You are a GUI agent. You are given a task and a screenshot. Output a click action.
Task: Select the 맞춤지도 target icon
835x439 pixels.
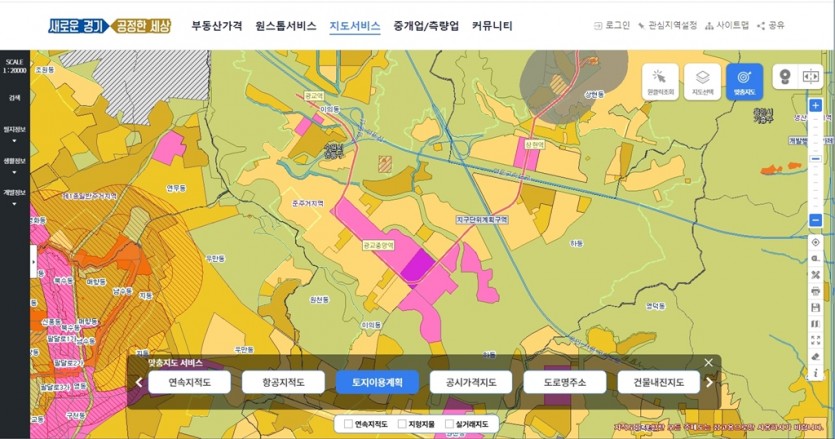[744, 79]
